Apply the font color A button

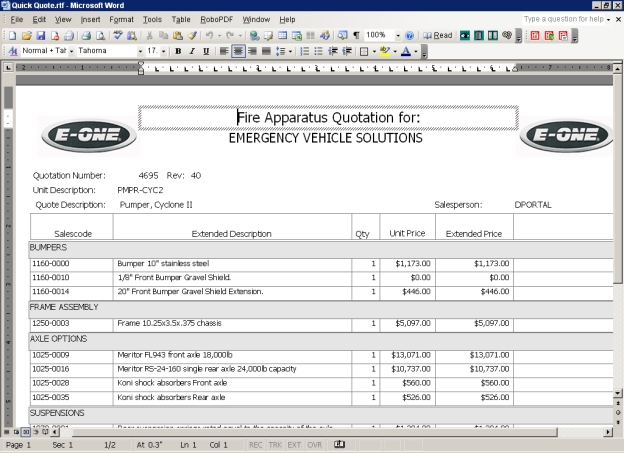point(406,51)
